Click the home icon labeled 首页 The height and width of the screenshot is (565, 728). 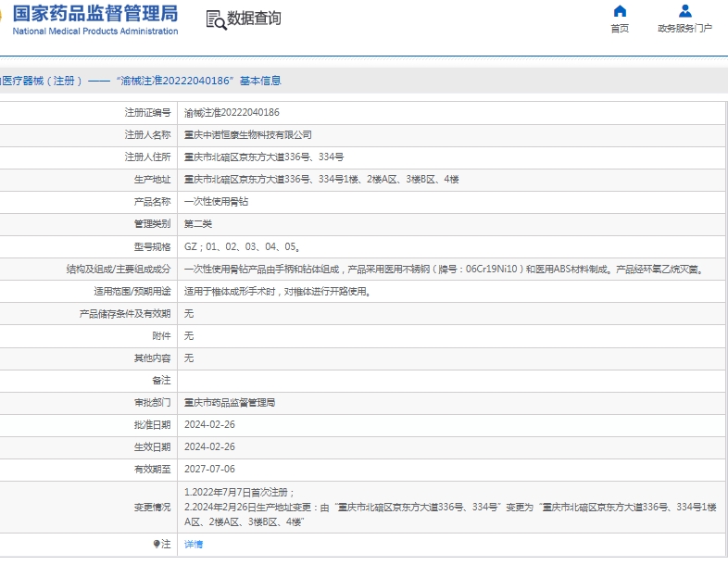[x=620, y=11]
